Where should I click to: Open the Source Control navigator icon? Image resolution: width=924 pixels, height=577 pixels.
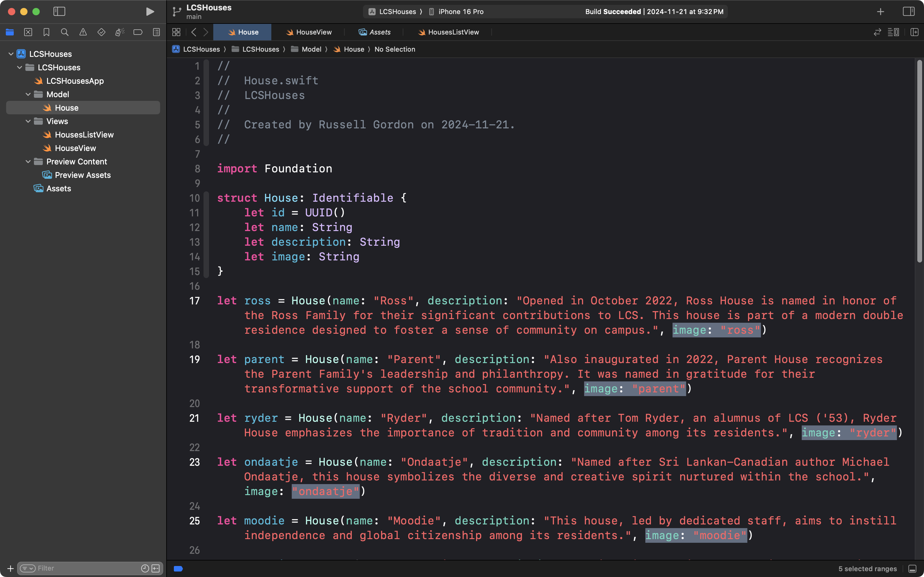pyautogui.click(x=28, y=32)
